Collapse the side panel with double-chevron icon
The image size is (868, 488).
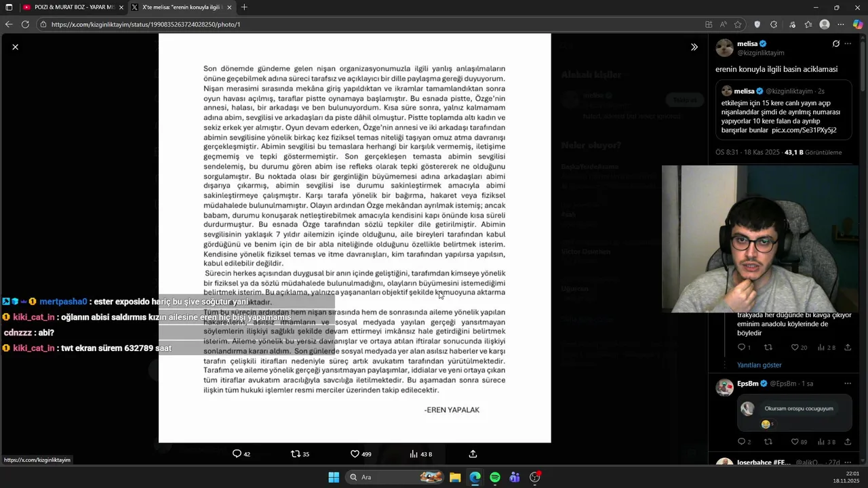coord(694,47)
